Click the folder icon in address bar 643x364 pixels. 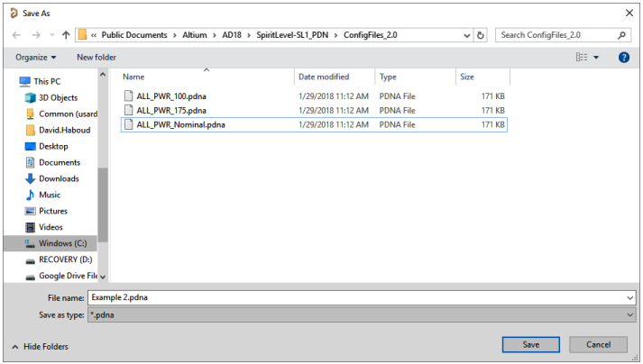[x=82, y=35]
